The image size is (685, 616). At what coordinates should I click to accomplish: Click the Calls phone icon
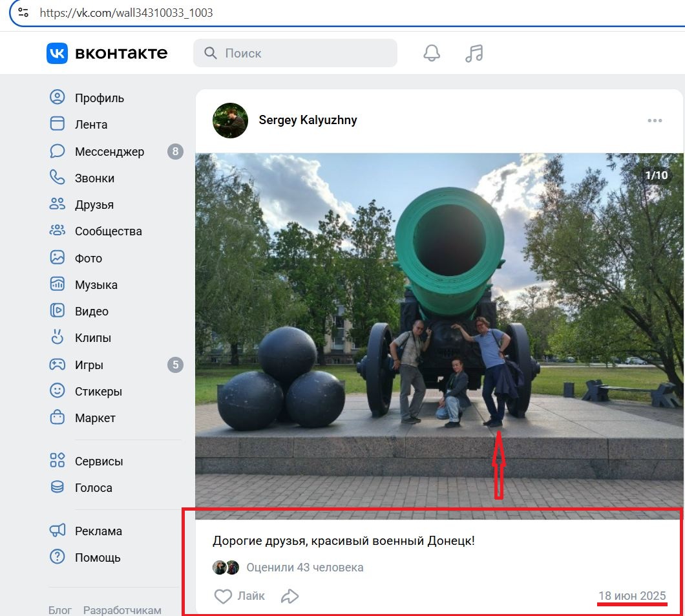tap(58, 178)
